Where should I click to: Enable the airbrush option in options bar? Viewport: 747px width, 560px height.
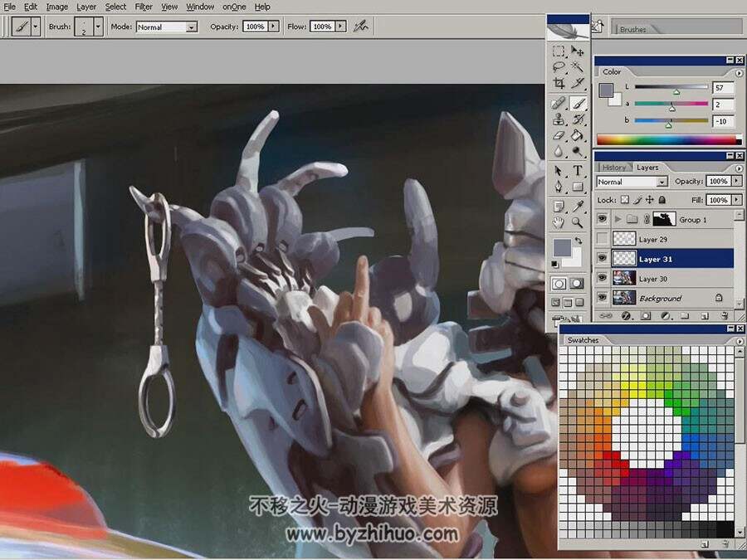(361, 27)
